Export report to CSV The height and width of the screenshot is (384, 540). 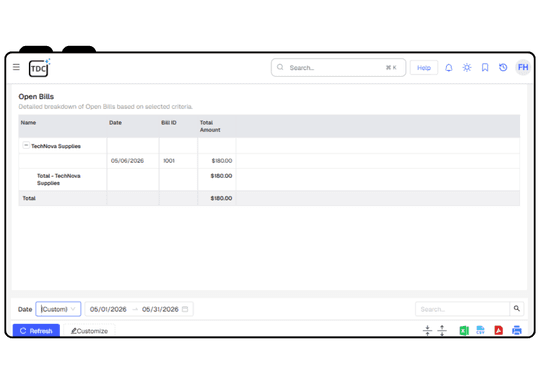point(480,330)
